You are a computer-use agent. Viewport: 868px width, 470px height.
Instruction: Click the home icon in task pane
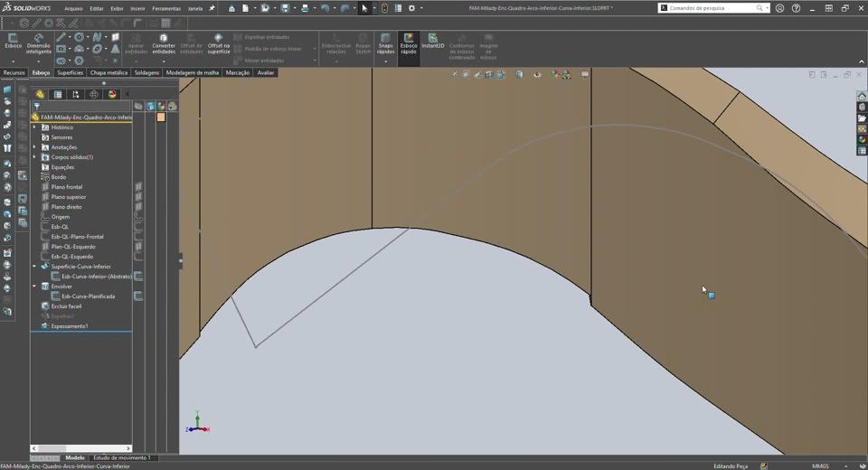coord(862,97)
